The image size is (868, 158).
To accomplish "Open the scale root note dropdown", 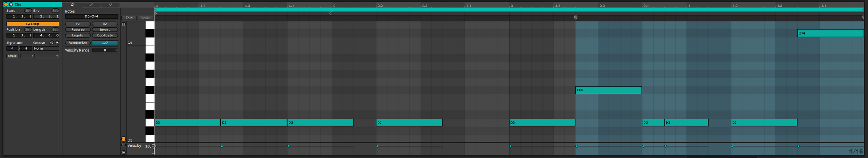I will (x=27, y=56).
